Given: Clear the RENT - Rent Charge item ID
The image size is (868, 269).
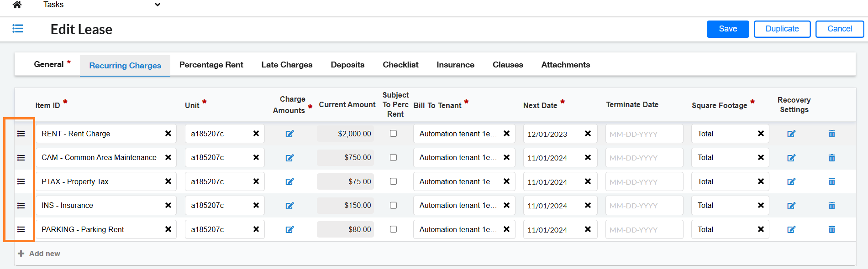Looking at the screenshot, I should coord(168,134).
